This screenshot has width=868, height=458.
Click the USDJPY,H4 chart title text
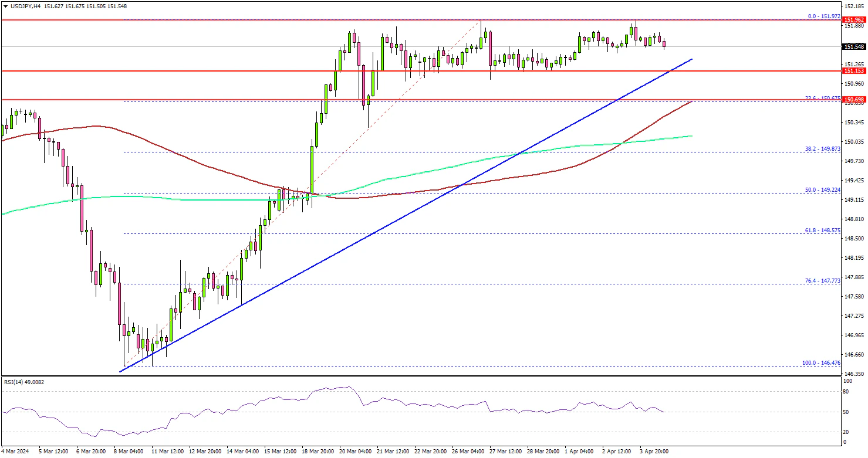[x=29, y=6]
